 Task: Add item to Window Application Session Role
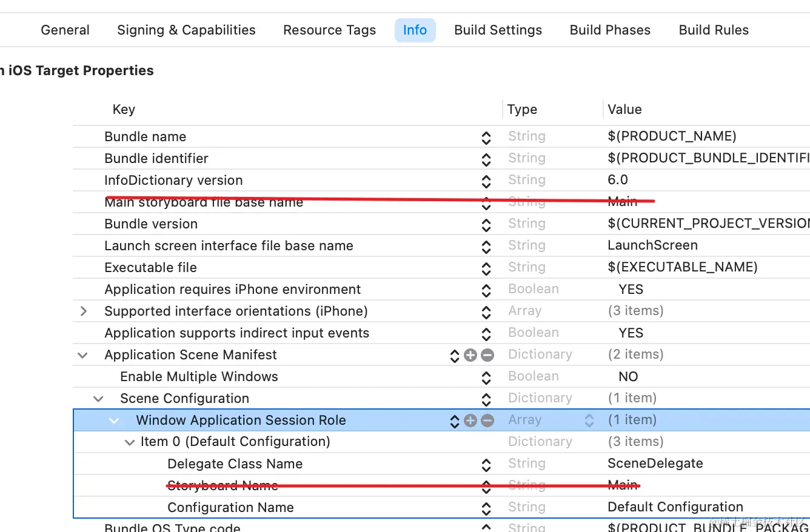tap(470, 421)
